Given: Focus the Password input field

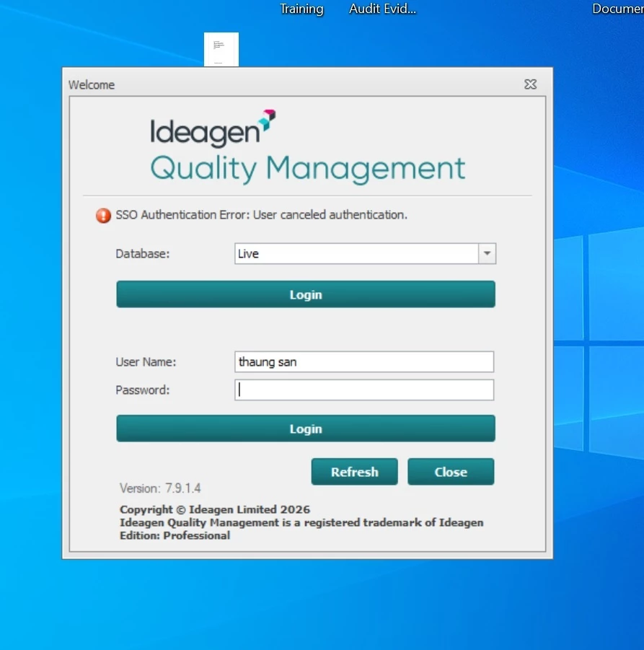Looking at the screenshot, I should coord(364,390).
